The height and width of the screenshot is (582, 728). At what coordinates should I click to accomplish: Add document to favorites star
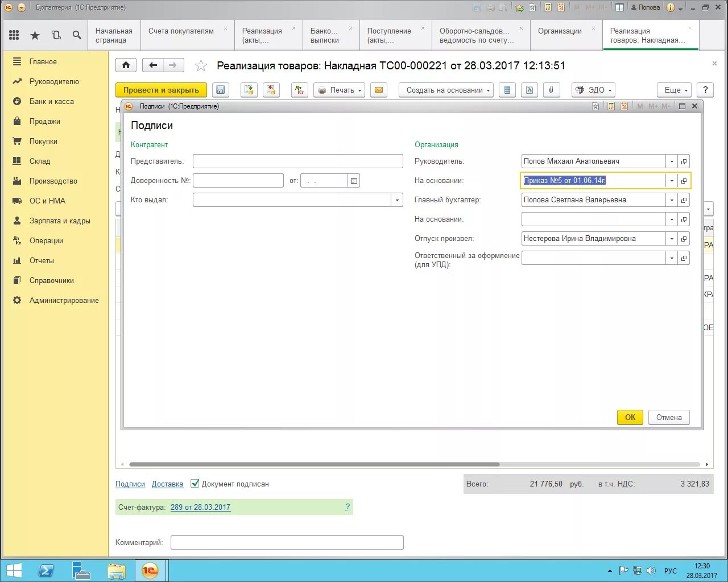[201, 66]
